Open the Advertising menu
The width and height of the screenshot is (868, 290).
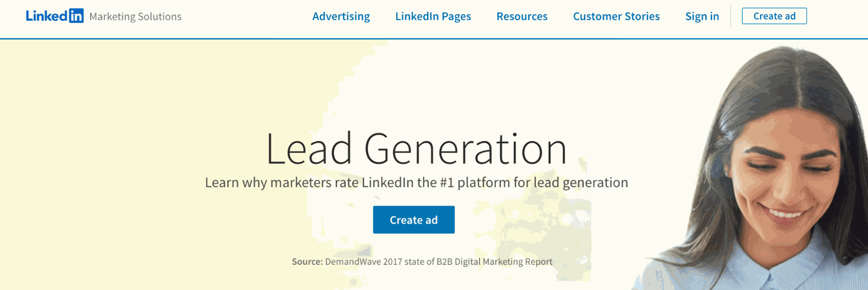click(341, 16)
